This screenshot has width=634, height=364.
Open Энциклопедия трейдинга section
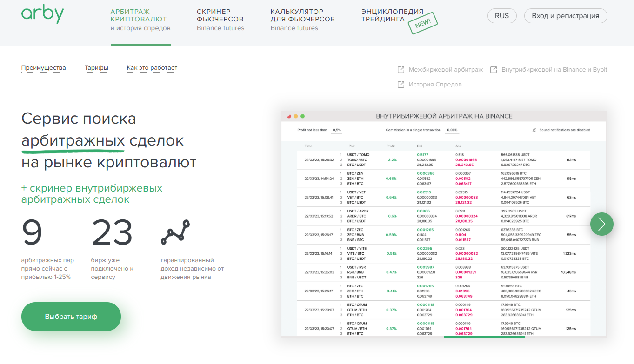click(x=393, y=16)
